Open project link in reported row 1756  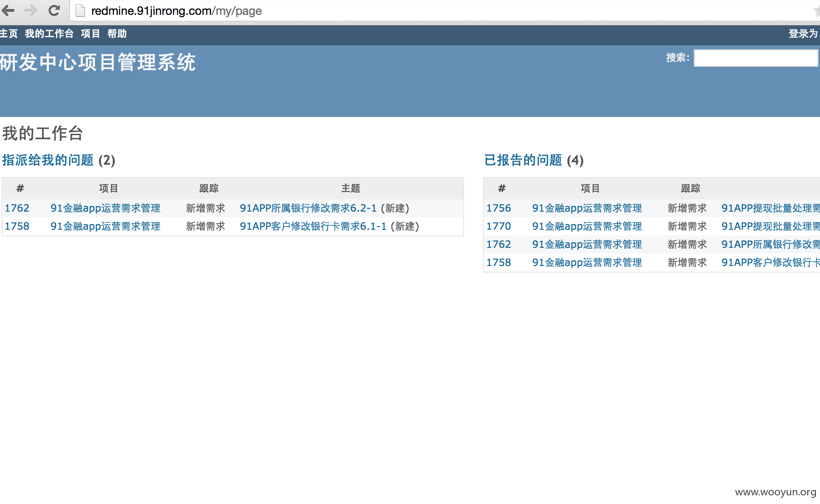(x=587, y=208)
